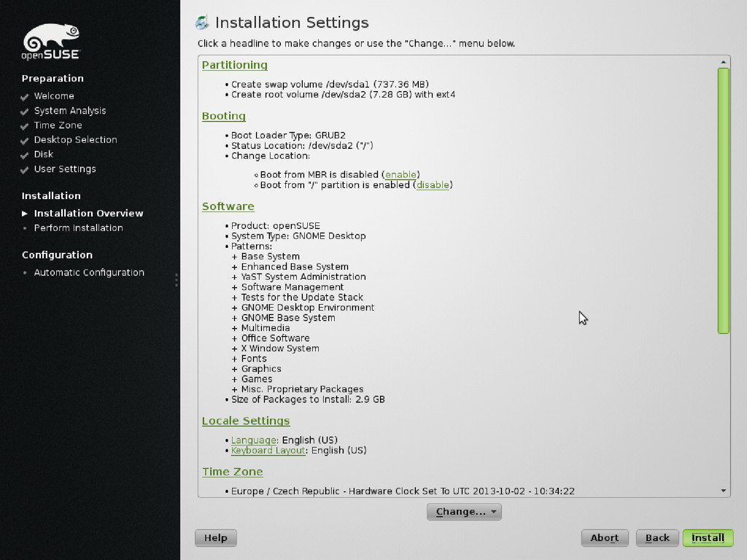Click the green vertical scrollbar thumb
The width and height of the screenshot is (747, 560).
[x=723, y=201]
